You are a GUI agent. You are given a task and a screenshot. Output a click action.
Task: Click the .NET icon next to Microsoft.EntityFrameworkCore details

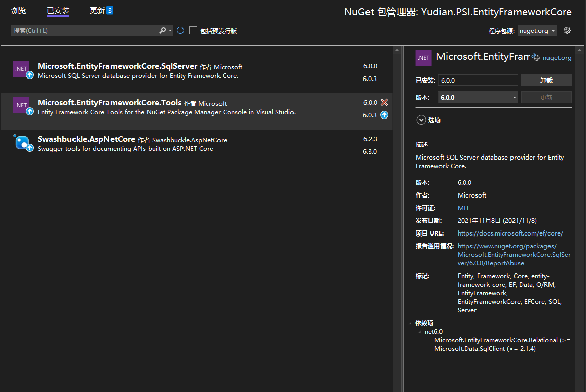point(423,57)
